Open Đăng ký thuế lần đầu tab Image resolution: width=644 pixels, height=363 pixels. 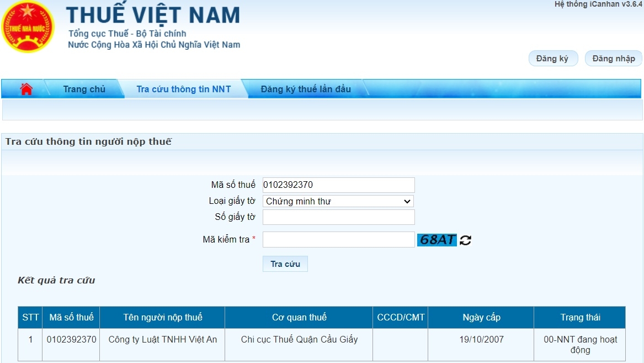(x=306, y=89)
